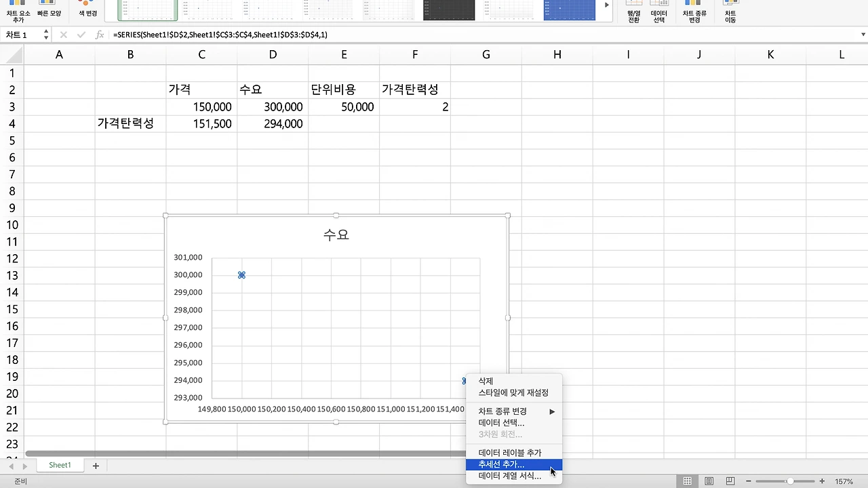Viewport: 868px width, 488px height.
Task: Select column F header
Action: tap(415, 55)
